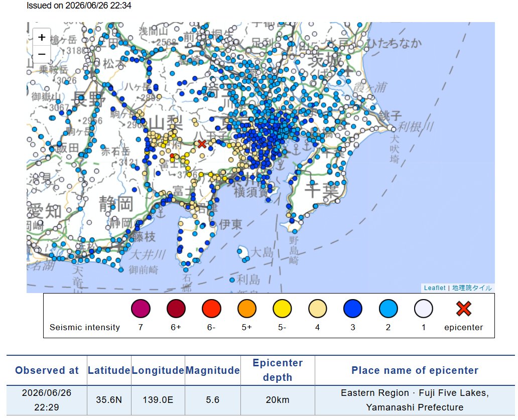Click the 銚子 label on the map
The image size is (518, 420).
pyautogui.click(x=390, y=115)
